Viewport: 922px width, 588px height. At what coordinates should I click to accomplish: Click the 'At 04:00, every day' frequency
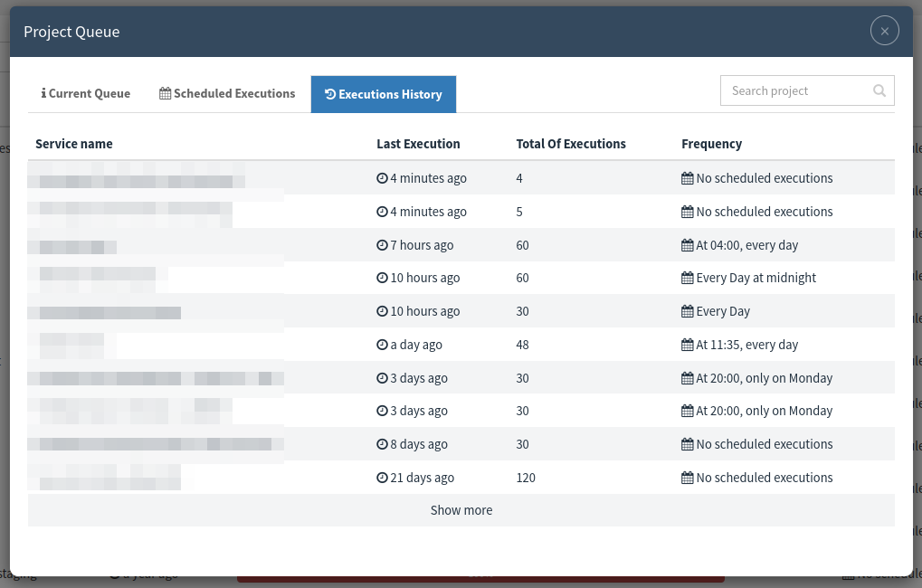click(x=740, y=245)
